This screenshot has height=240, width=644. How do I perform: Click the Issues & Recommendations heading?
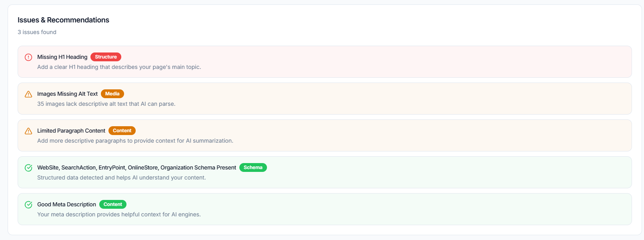(63, 20)
